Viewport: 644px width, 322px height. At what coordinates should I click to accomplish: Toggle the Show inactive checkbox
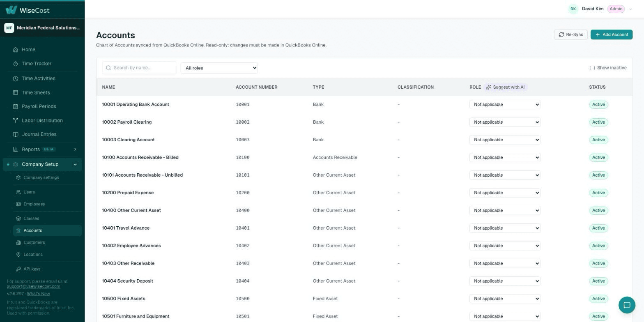point(592,68)
